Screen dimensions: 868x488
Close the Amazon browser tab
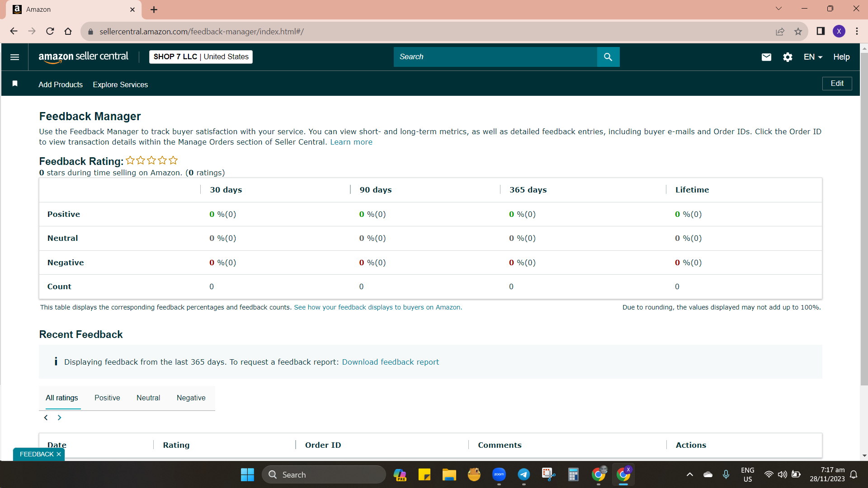(x=132, y=9)
